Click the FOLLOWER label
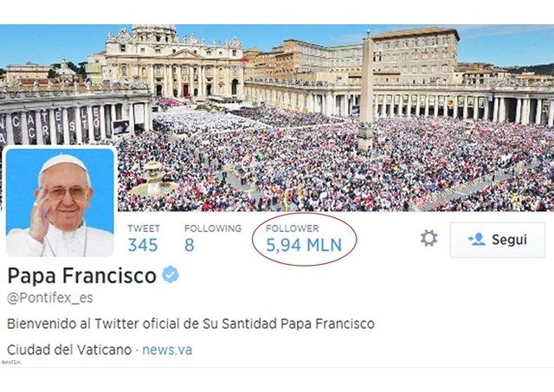 click(x=293, y=228)
